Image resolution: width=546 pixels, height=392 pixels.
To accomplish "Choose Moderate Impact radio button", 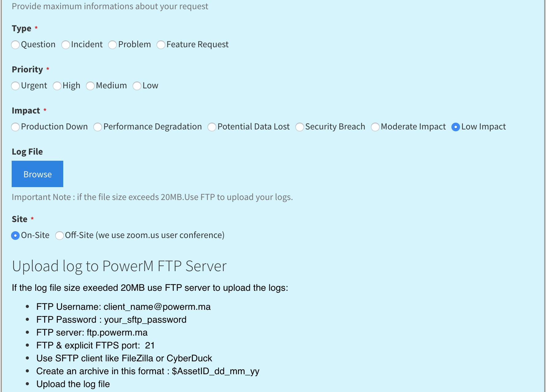I will click(x=375, y=127).
